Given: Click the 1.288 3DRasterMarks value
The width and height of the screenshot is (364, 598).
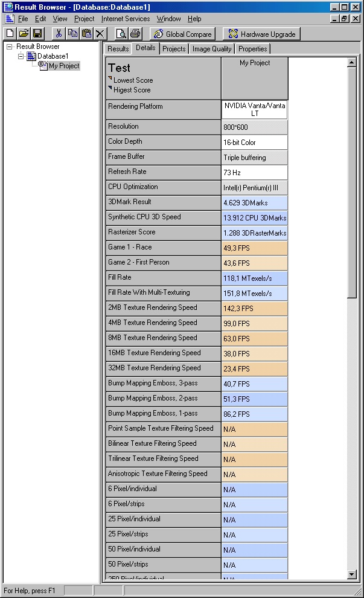Looking at the screenshot, I should pos(255,233).
